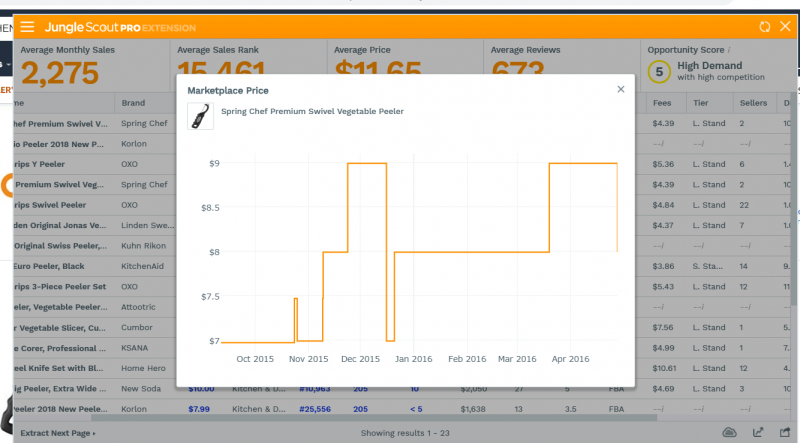Viewport: 800px width, 443px height.
Task: Click the Linden Swe... brand cell
Action: pyautogui.click(x=147, y=225)
